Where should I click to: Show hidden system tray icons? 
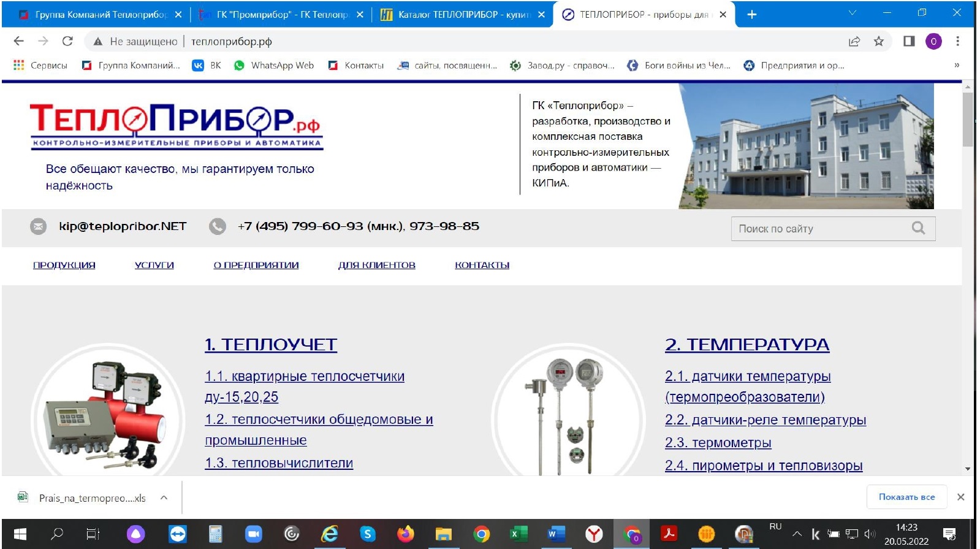(797, 534)
